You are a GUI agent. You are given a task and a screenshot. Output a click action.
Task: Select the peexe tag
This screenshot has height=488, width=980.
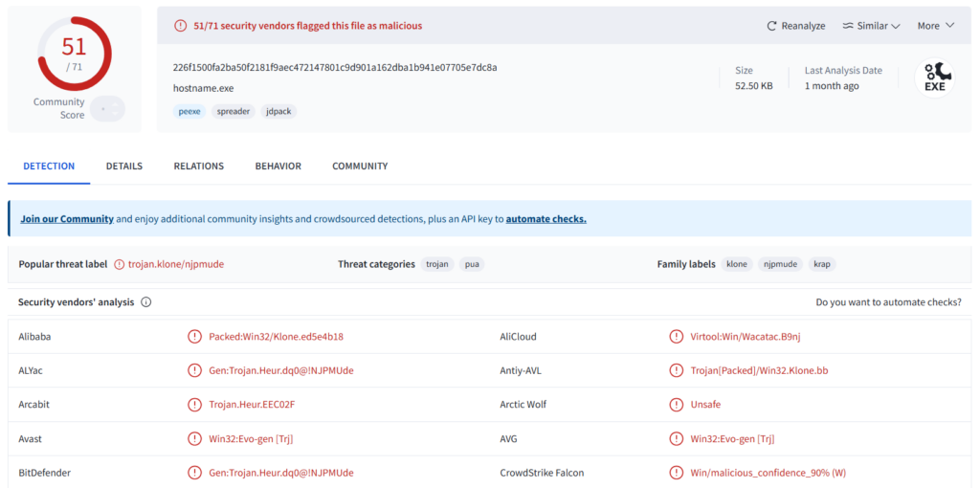tap(189, 111)
